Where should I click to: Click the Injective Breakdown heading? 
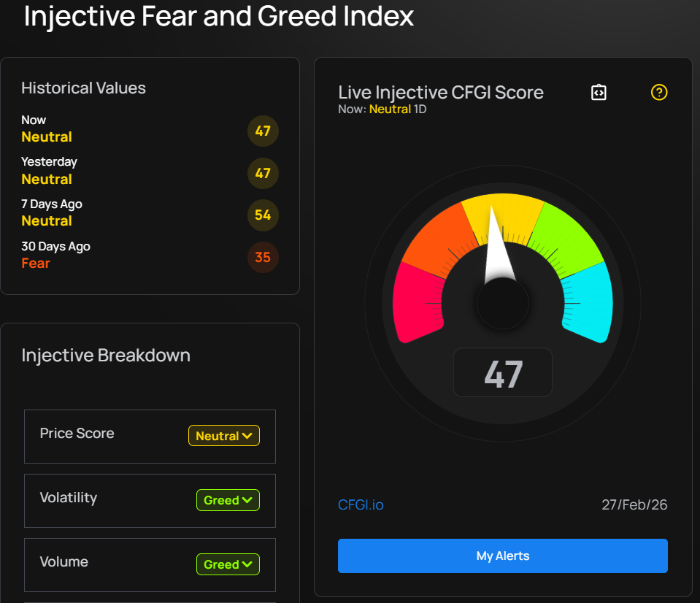pos(106,356)
